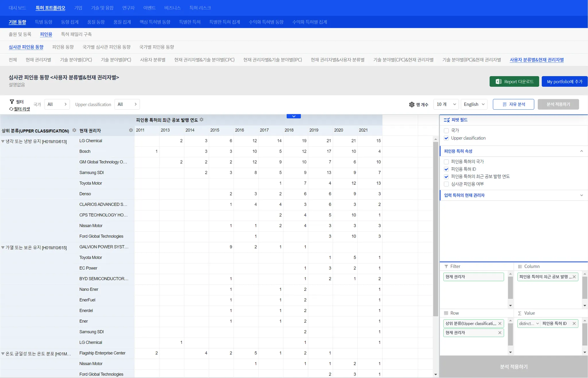The image size is (588, 378).
Task: Open 특허 리스크 top menu
Action: (x=200, y=8)
